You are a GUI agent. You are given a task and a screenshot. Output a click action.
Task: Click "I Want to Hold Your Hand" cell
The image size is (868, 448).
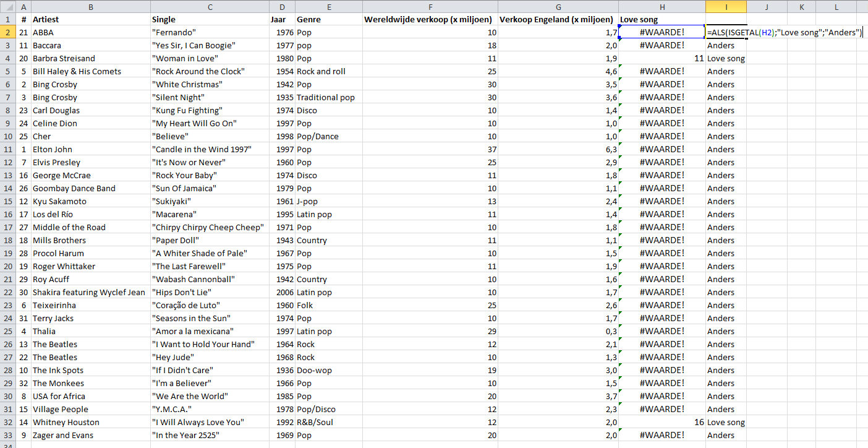click(x=210, y=344)
